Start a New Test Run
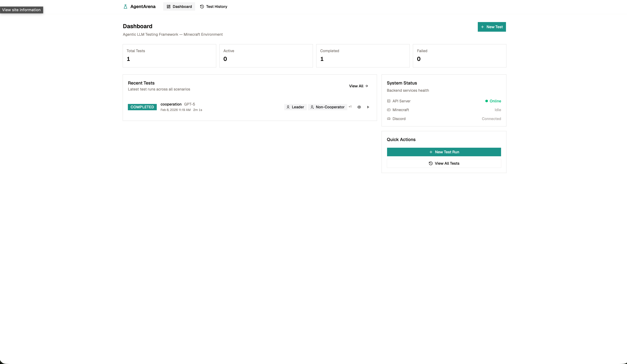The height and width of the screenshot is (364, 627). tap(444, 152)
